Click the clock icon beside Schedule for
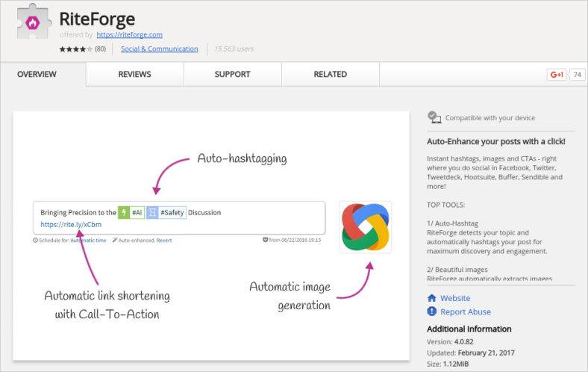The height and width of the screenshot is (372, 588). coord(35,241)
